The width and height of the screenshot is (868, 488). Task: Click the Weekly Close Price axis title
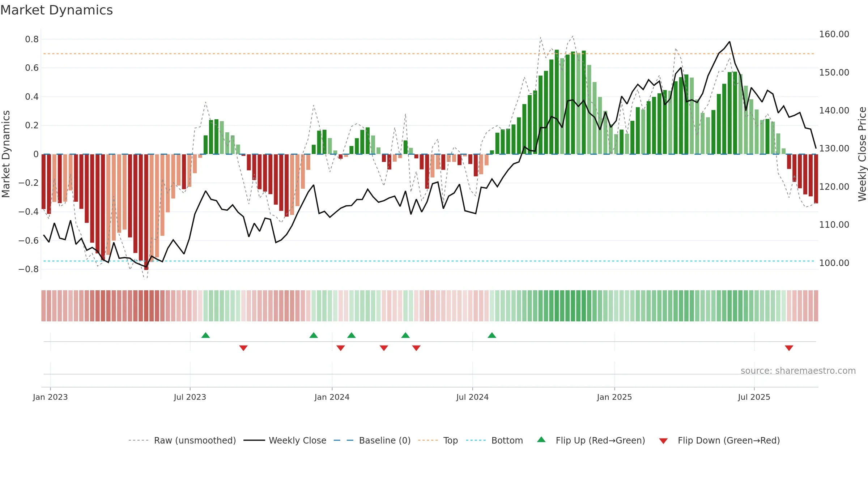[862, 154]
